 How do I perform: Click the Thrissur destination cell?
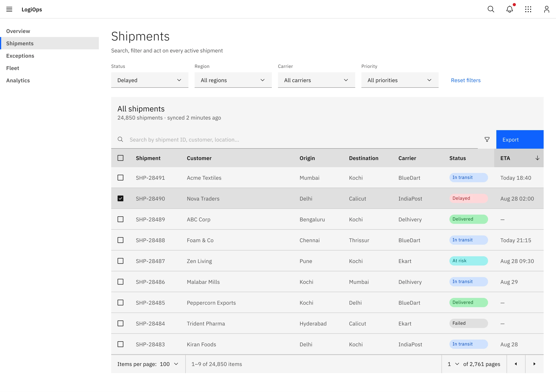click(x=359, y=240)
